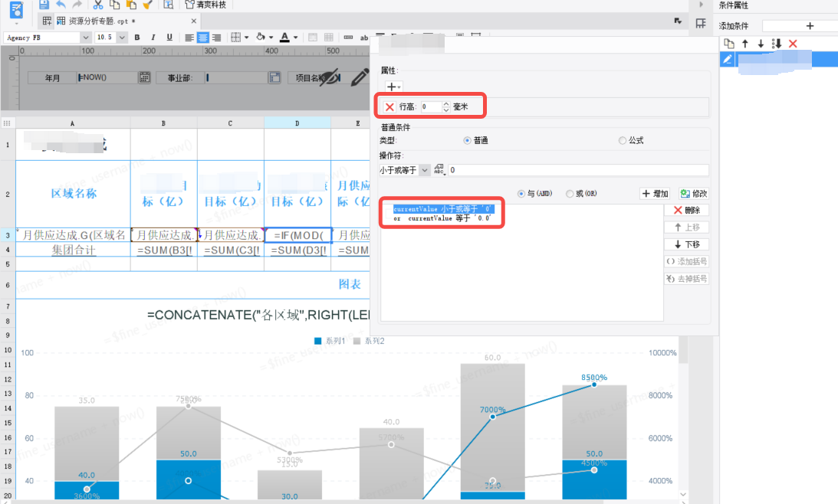Select the condition or currentValue 等于 '0.0'
Screen dimensions: 838x504
point(442,218)
